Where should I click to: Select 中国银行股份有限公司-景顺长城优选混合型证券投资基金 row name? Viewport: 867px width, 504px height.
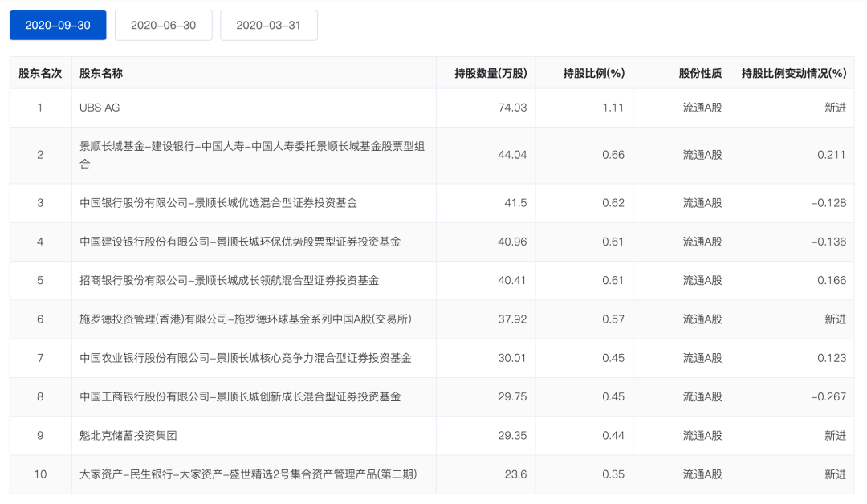point(218,203)
